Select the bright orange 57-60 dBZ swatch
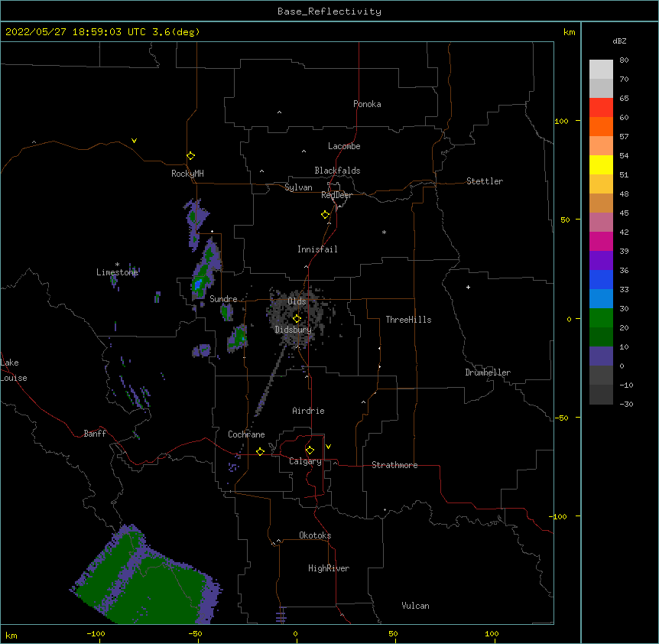This screenshot has height=644, width=659. tap(601, 126)
